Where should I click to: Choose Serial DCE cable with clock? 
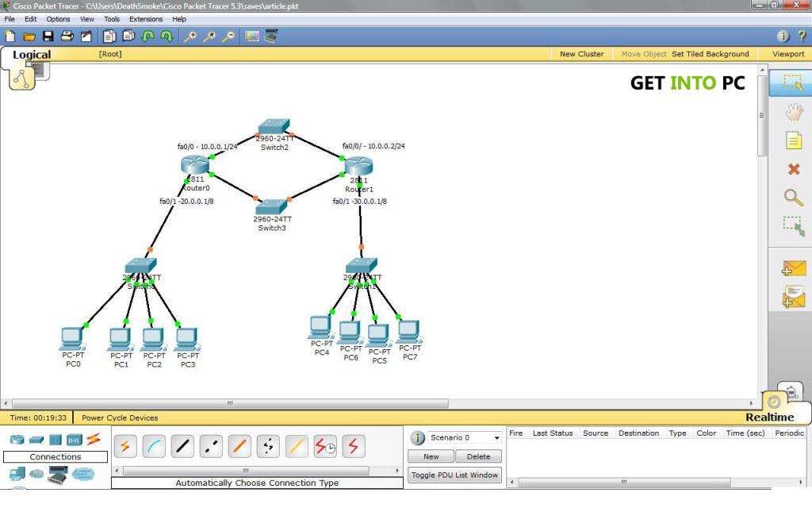pos(325,446)
